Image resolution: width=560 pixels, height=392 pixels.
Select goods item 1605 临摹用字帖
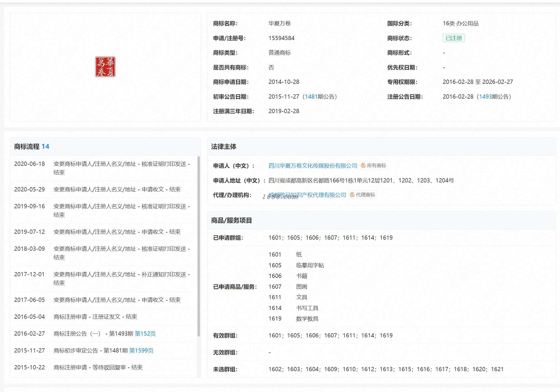tap(296, 265)
